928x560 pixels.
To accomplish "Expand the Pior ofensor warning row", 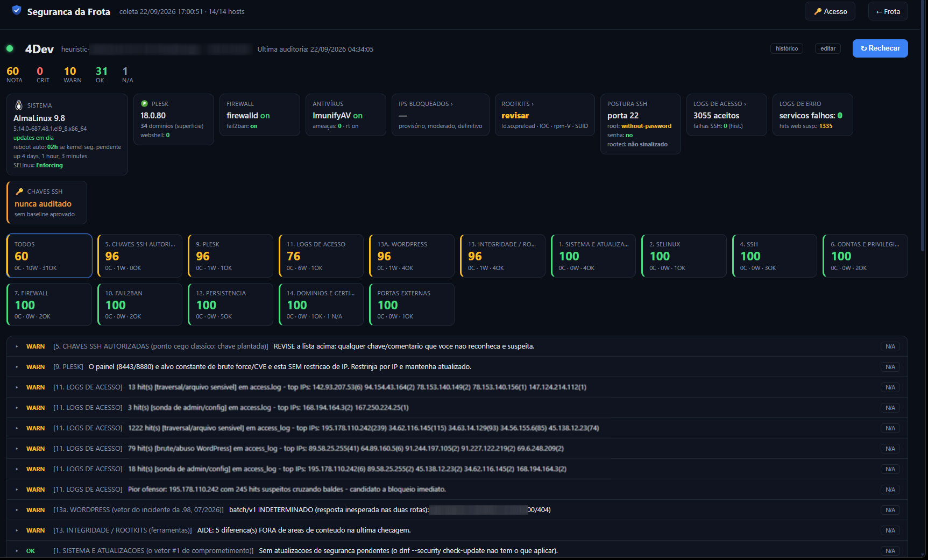I will 457,490.
